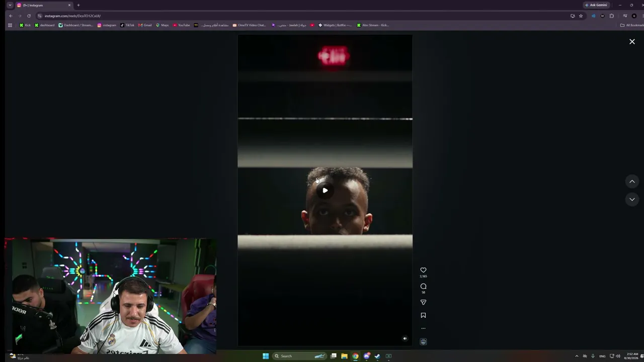
Task: Open the microphone tray icon
Action: coord(593,356)
